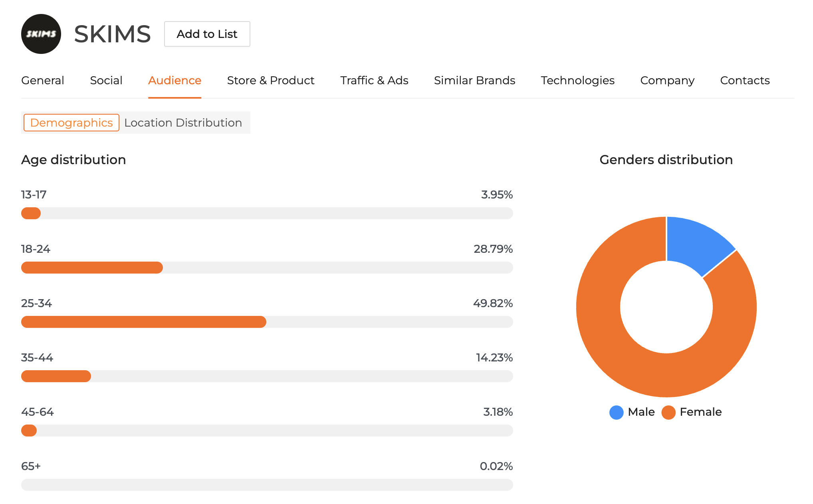Click the blue Male legend dot
This screenshot has height=504, width=813.
(x=616, y=412)
